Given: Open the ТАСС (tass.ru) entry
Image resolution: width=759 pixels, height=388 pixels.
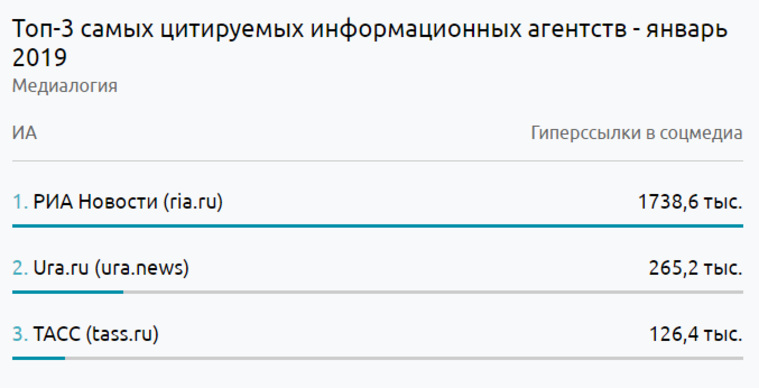Looking at the screenshot, I should pyautogui.click(x=96, y=334).
